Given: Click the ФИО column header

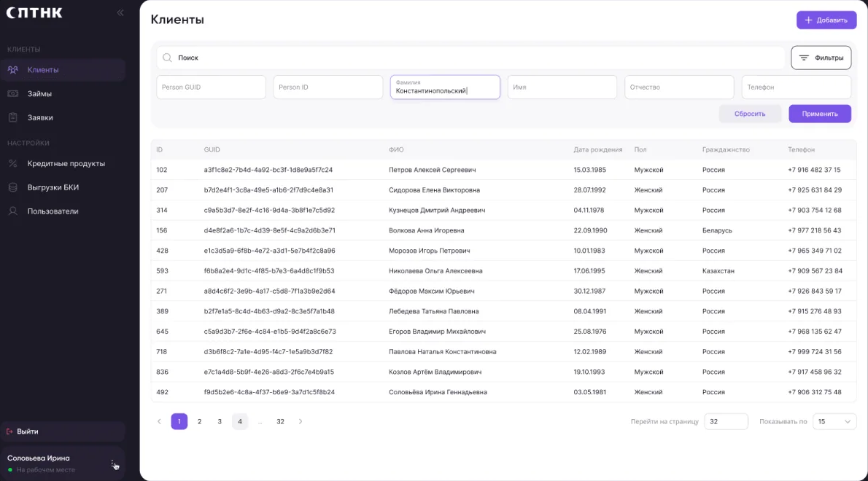Looking at the screenshot, I should pos(396,150).
